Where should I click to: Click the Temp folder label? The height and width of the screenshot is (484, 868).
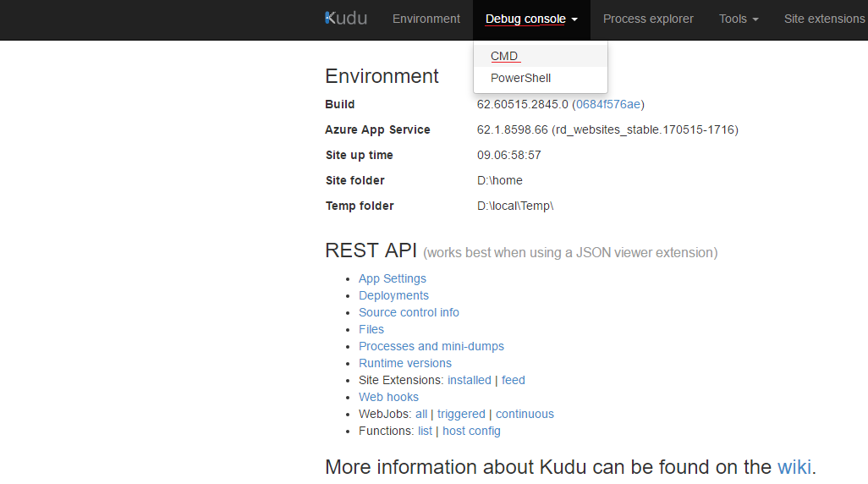click(360, 206)
